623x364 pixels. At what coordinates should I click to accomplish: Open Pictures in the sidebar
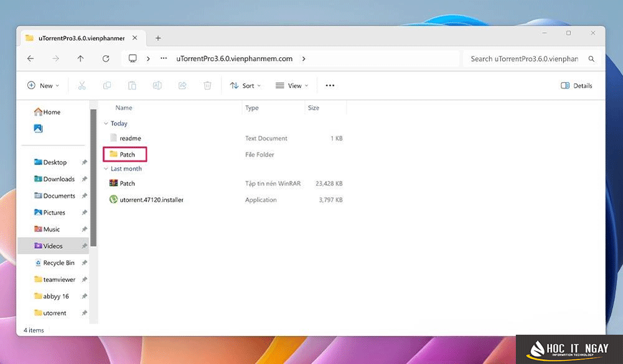tap(50, 213)
